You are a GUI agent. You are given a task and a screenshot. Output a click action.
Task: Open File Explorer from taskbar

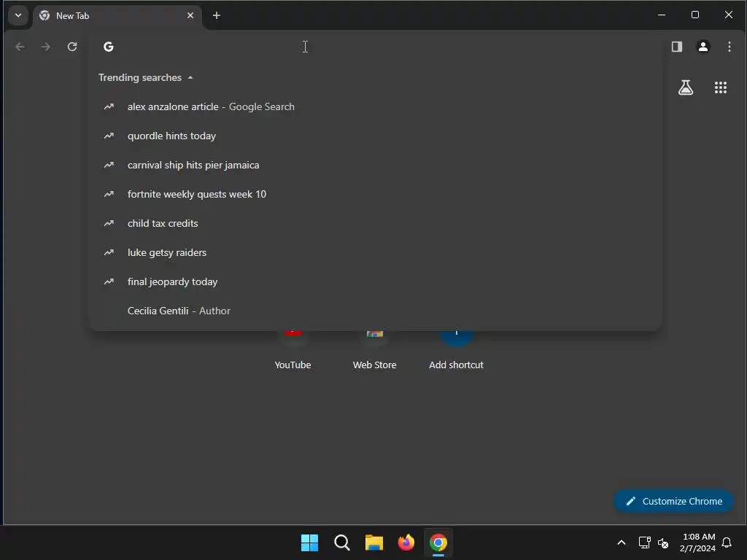coord(374,542)
